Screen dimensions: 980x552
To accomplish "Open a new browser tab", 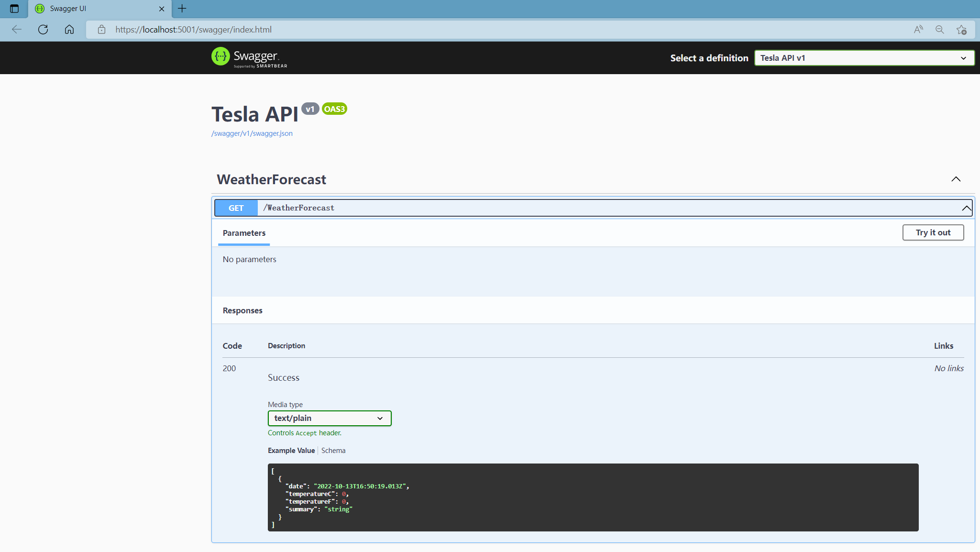I will pos(182,9).
